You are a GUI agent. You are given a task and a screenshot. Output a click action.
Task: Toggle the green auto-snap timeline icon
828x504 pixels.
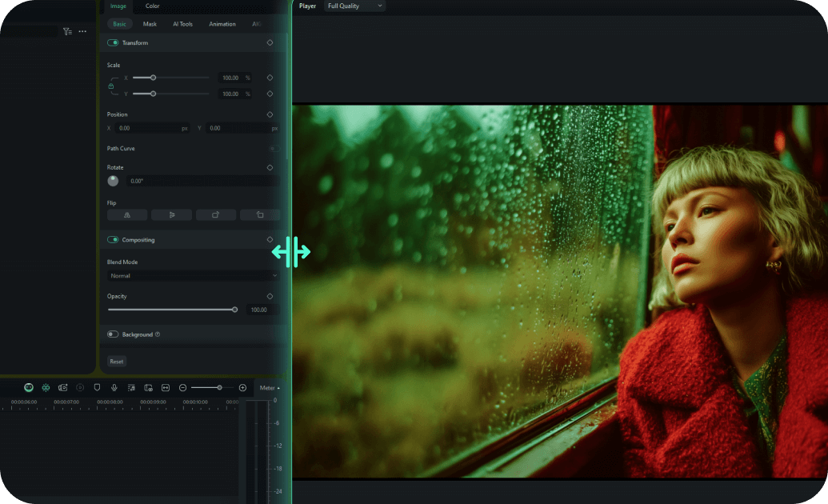tap(46, 388)
